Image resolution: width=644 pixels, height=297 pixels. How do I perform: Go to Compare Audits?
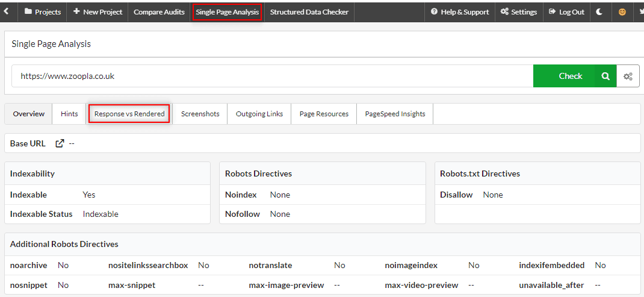159,11
